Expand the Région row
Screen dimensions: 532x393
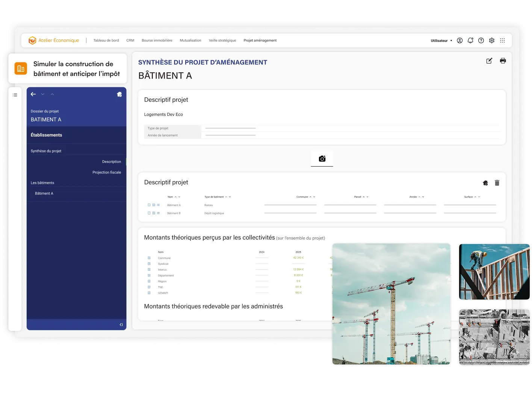point(149,281)
